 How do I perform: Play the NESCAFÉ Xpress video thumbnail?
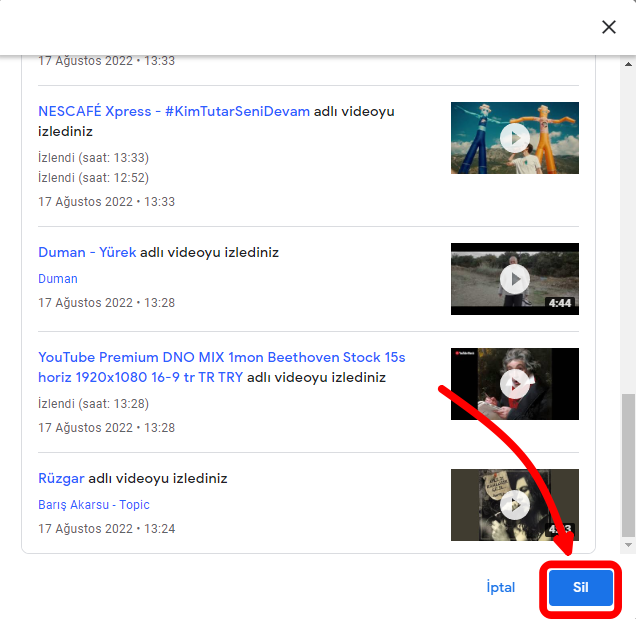[514, 138]
